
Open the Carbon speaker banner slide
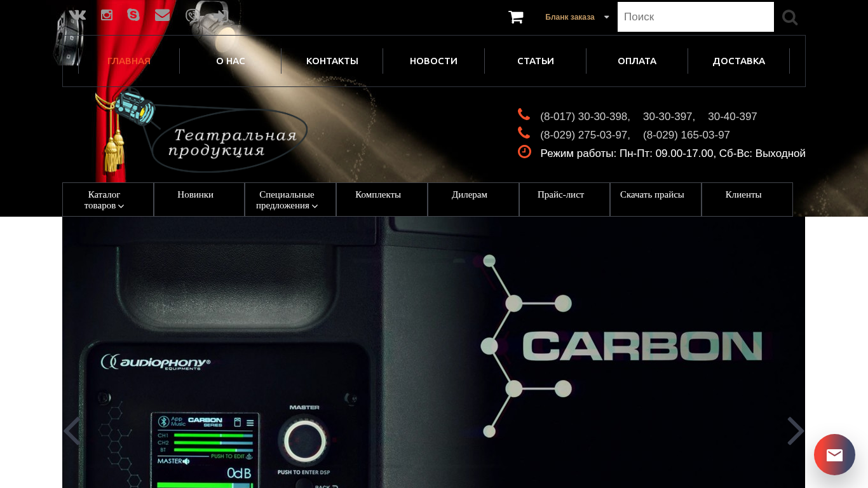433,352
